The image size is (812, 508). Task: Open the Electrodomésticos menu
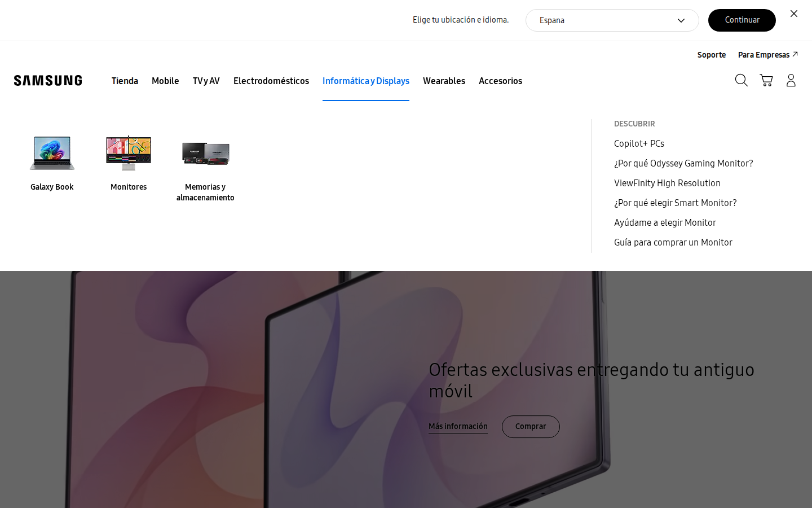click(x=271, y=81)
